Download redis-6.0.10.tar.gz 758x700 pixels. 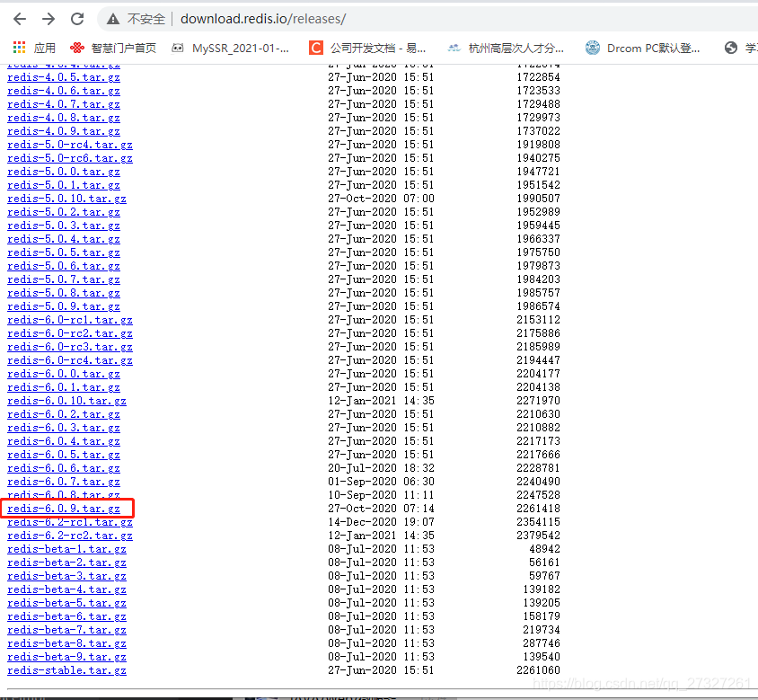click(x=66, y=401)
